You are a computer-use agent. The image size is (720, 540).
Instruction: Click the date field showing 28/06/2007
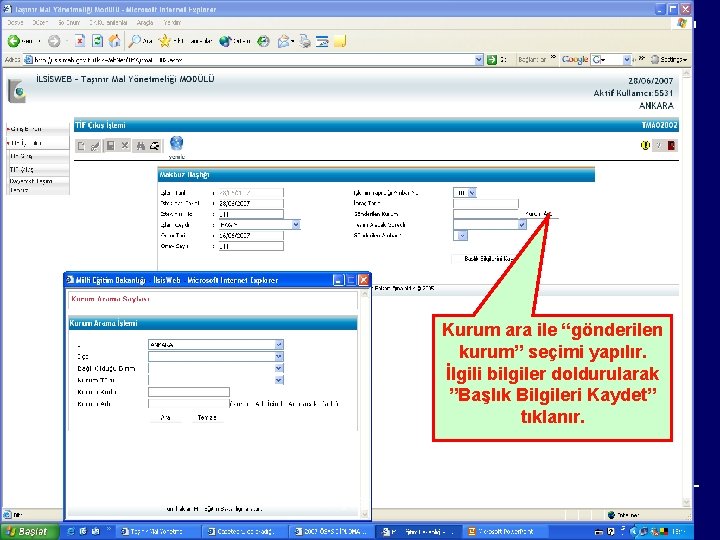(251, 203)
